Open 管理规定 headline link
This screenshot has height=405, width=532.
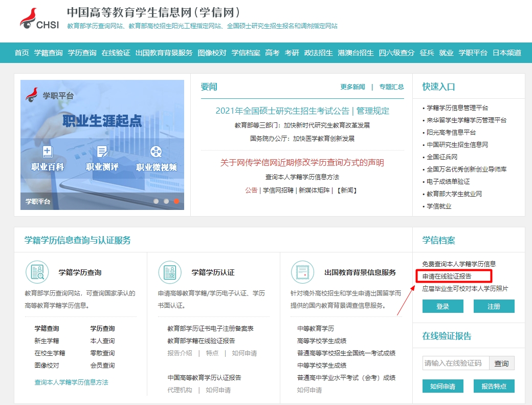(373, 111)
